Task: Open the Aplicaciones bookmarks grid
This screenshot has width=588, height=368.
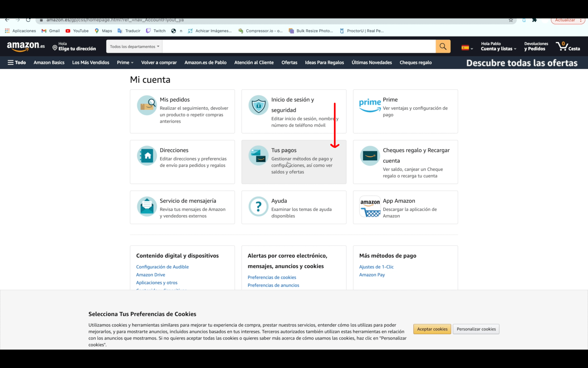Action: (20, 31)
